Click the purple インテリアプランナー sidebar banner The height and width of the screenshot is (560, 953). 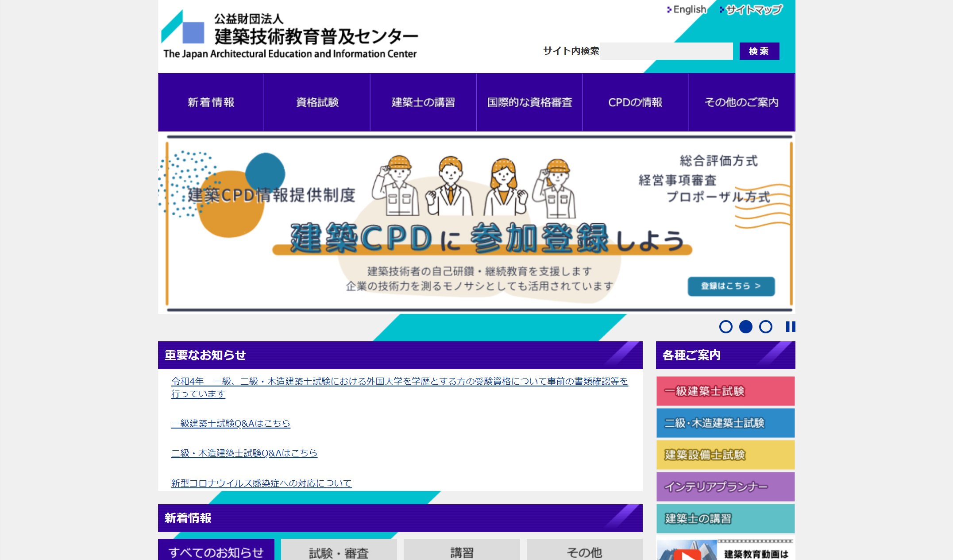(x=725, y=487)
